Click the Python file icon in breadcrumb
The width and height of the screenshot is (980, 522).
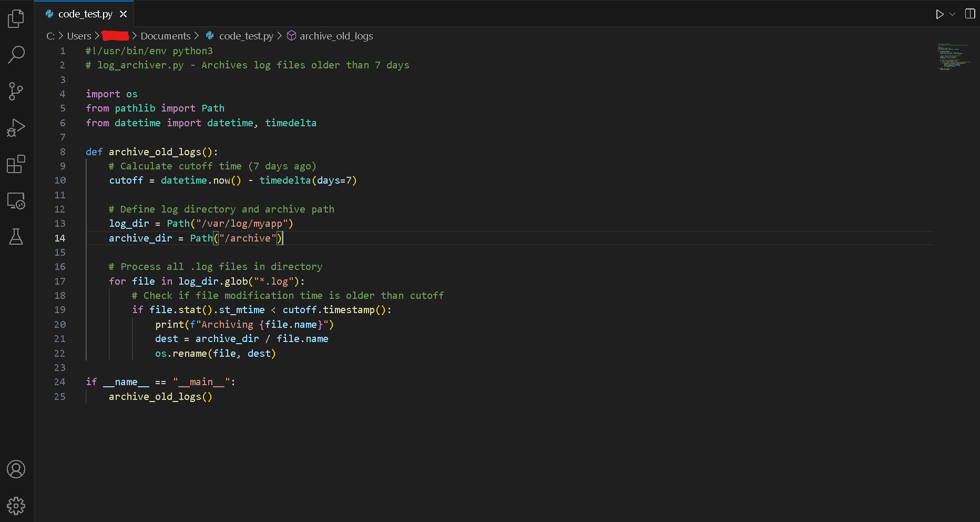[210, 36]
